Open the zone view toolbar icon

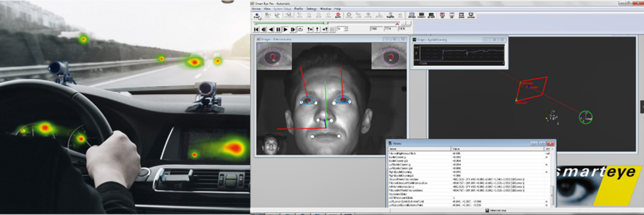click(461, 15)
